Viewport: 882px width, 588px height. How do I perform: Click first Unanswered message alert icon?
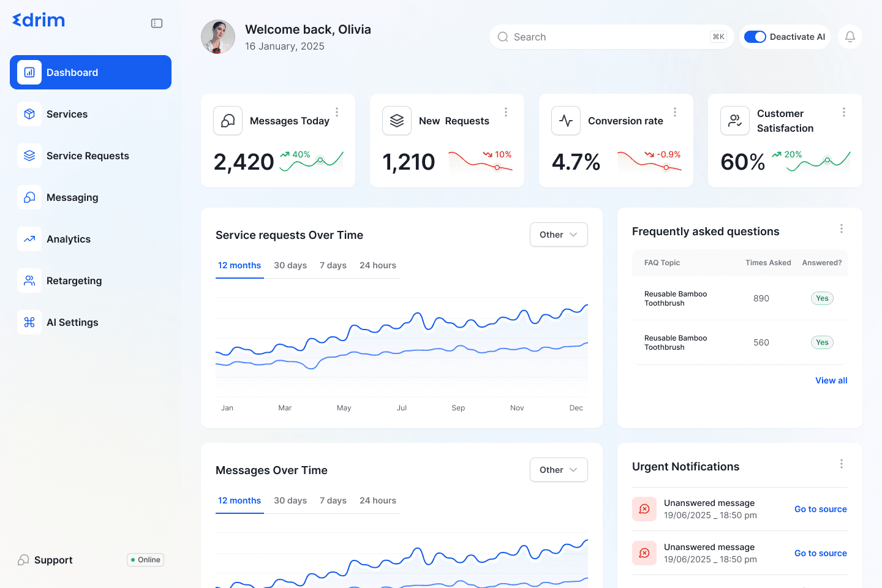(x=644, y=509)
